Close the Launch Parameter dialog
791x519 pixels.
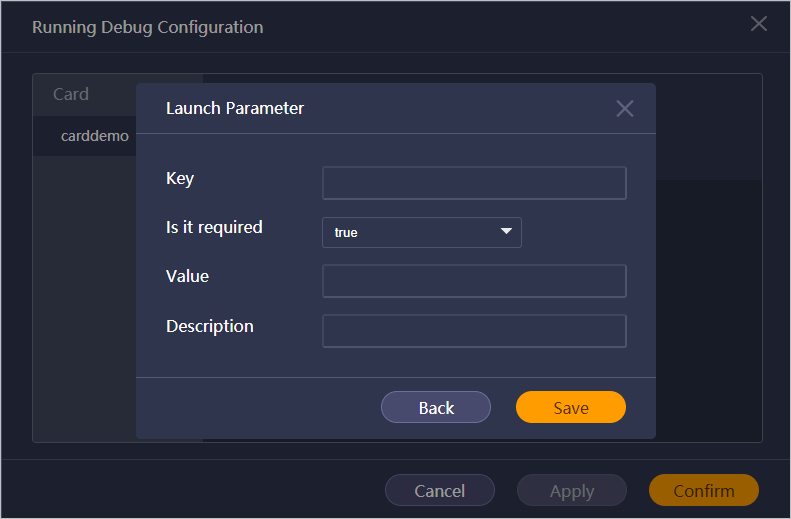(x=625, y=108)
